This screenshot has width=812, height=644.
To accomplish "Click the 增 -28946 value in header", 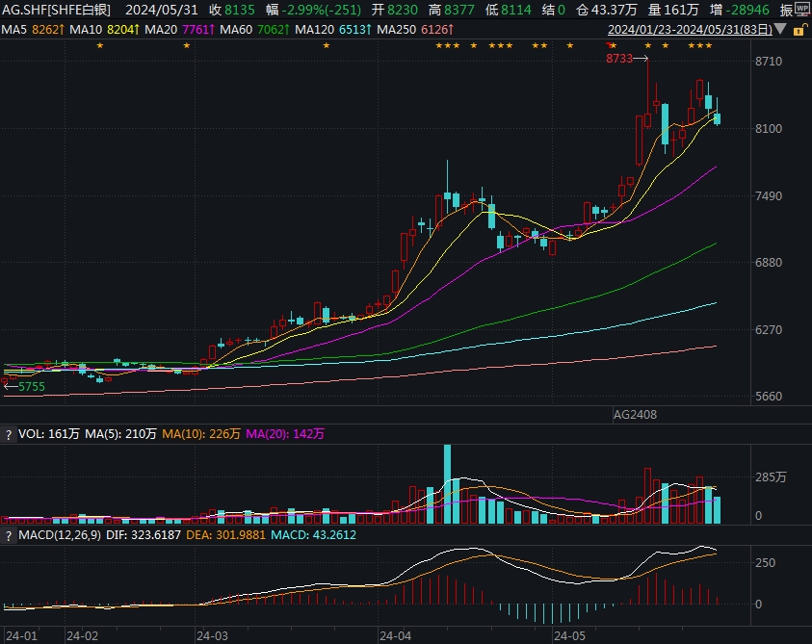I will coord(740,10).
